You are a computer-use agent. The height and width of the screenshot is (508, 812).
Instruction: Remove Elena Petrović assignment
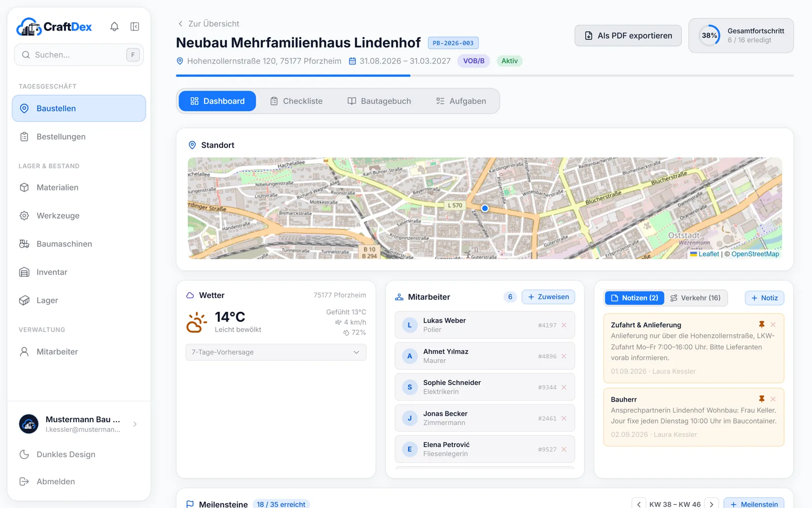coord(564,449)
